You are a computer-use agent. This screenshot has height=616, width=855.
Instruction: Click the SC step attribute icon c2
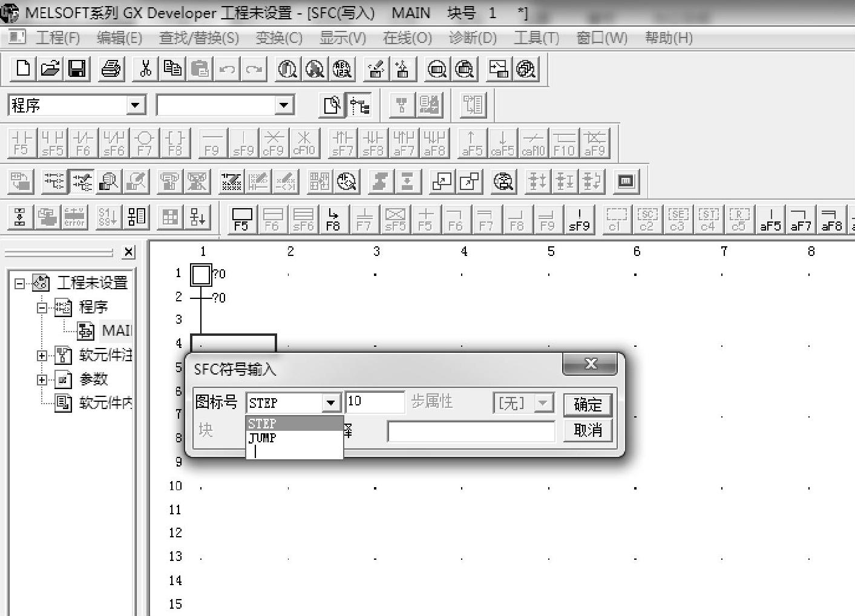pos(647,219)
